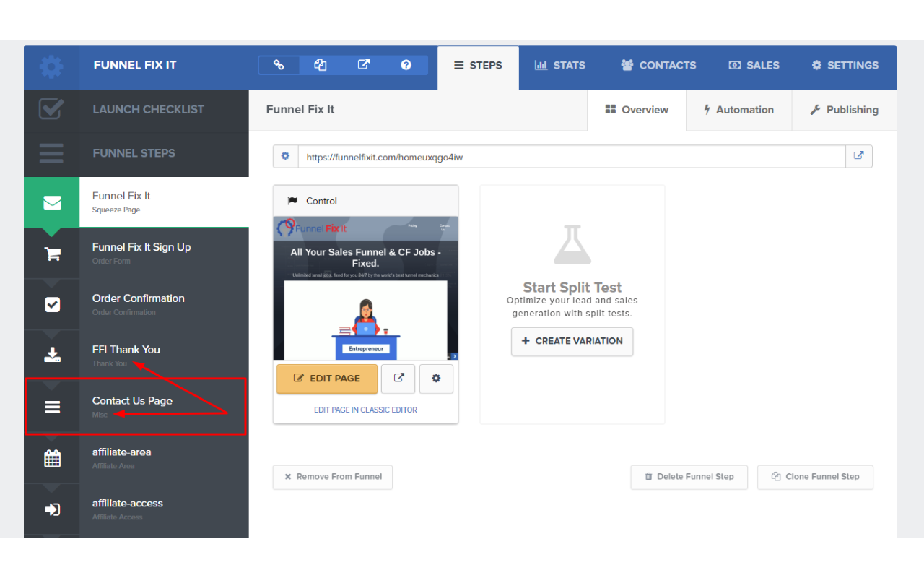Click the download icon for FFI Thank You

[x=52, y=355]
